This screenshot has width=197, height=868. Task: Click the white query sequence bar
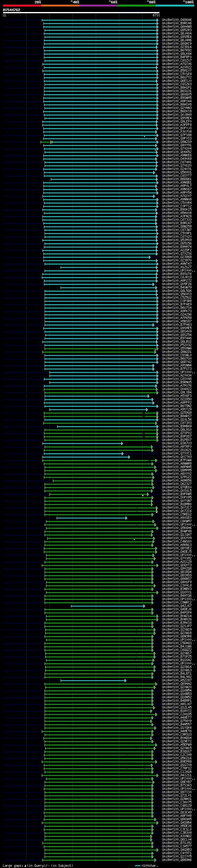(81, 12)
